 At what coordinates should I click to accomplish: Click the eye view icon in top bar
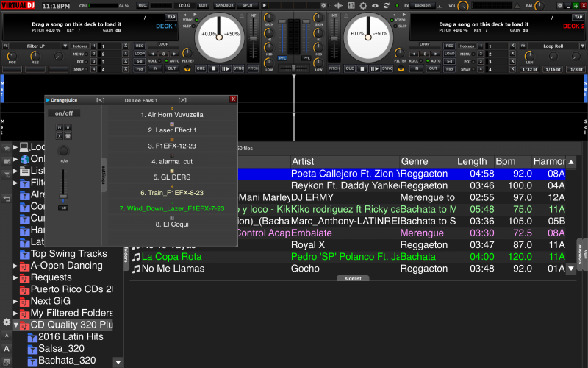click(x=375, y=6)
